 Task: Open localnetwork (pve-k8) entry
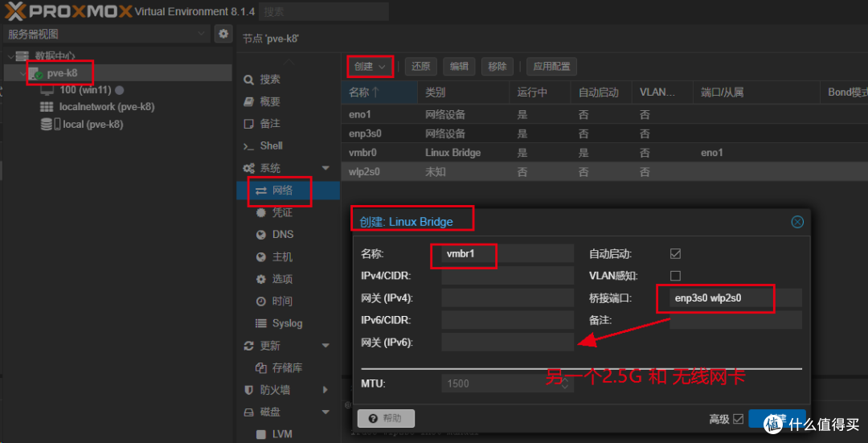[x=106, y=107]
